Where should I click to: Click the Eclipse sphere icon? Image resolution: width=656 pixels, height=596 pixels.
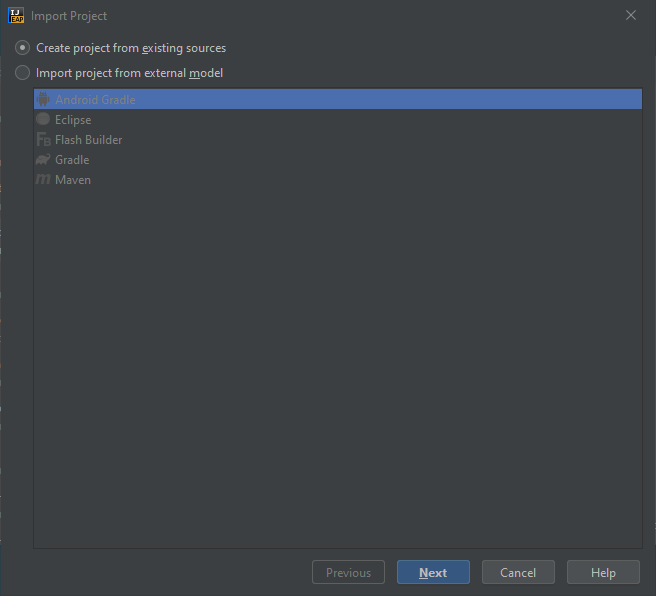pos(43,119)
